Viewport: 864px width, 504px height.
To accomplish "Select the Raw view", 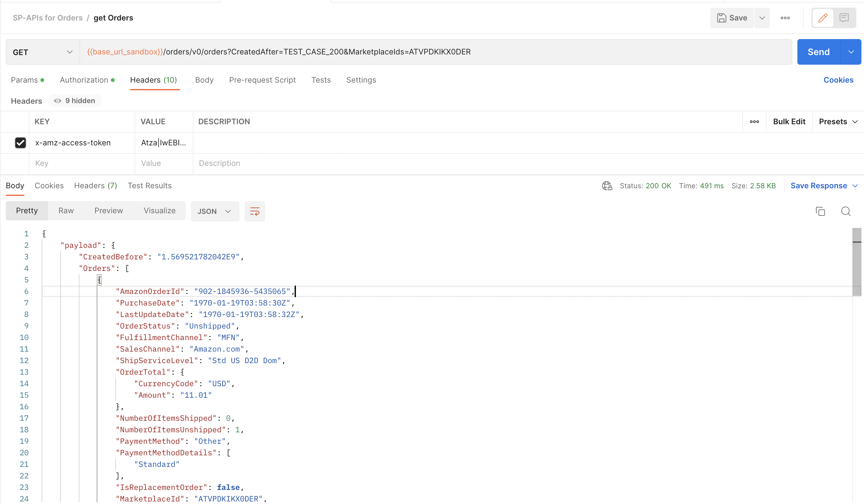I will [66, 211].
